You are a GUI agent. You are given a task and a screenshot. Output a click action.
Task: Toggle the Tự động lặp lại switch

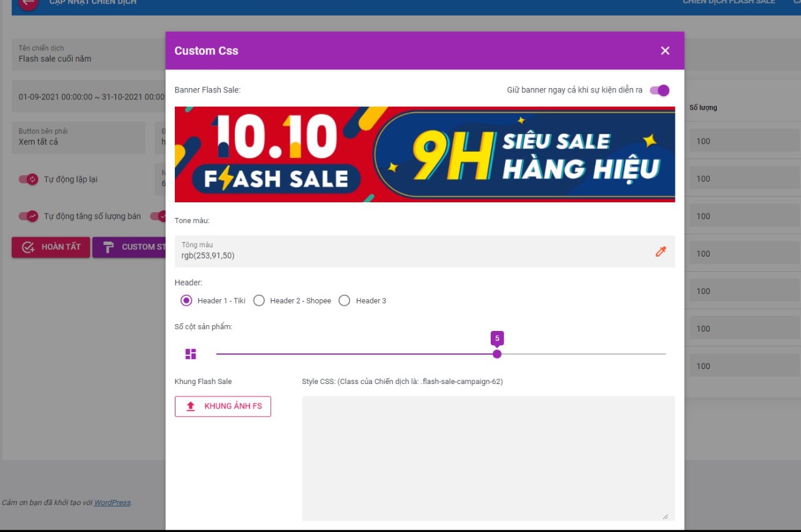[28, 179]
